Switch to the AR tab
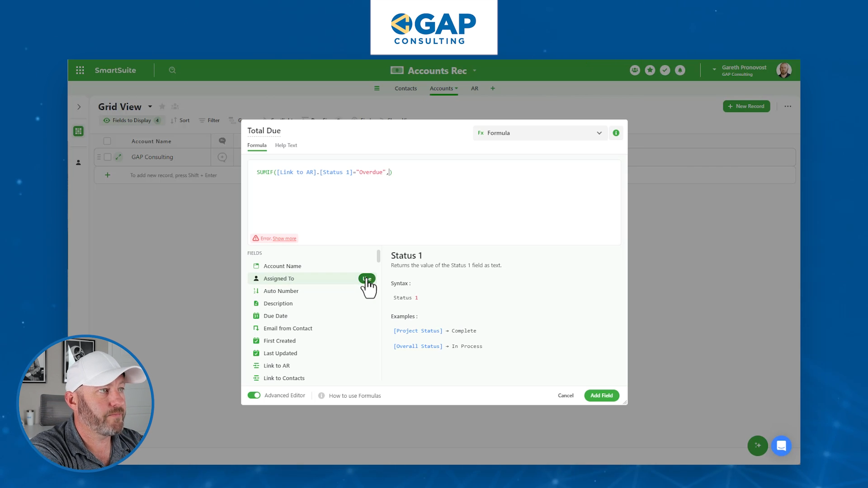Screen dimensions: 868x488 coord(475,88)
